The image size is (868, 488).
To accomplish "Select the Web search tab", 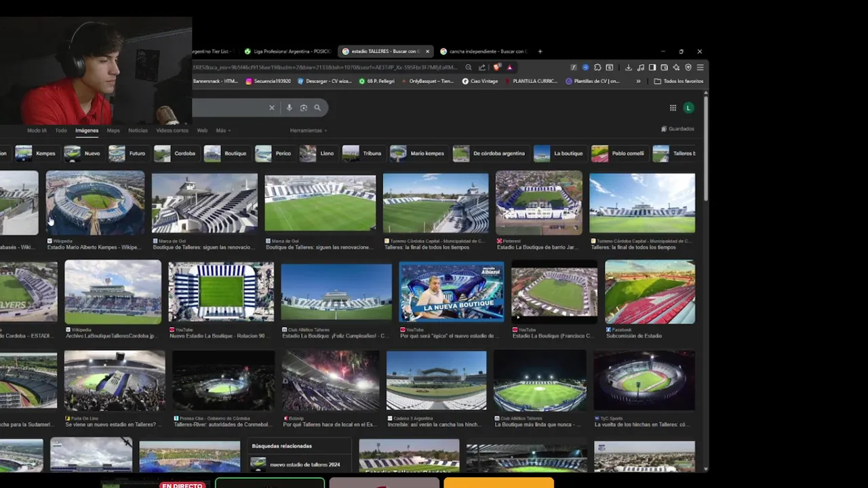I will point(202,130).
